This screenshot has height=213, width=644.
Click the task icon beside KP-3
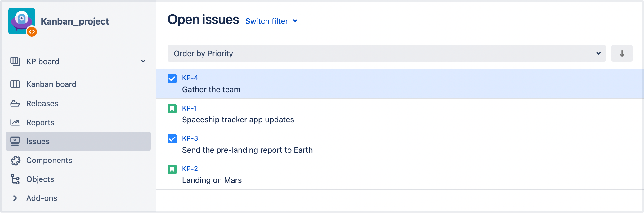coord(172,139)
